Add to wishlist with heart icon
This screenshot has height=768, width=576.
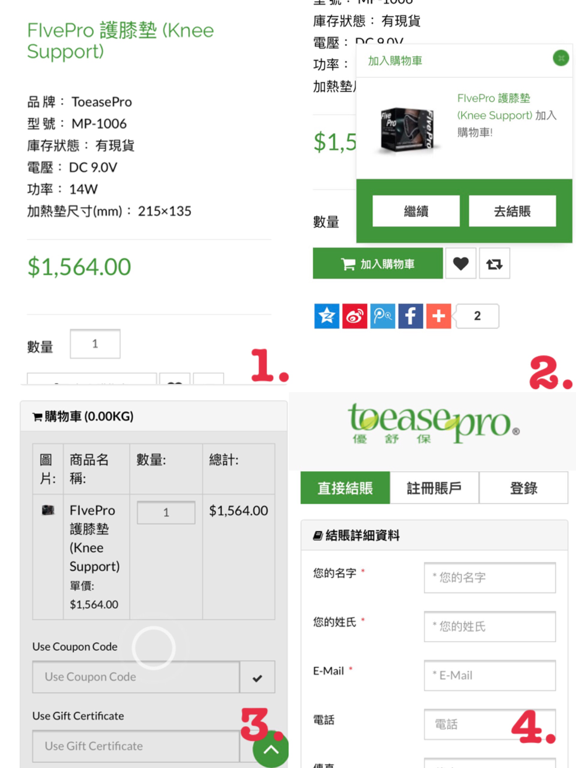coord(460,264)
